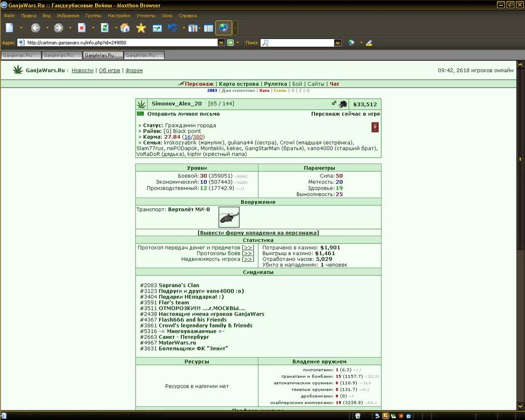The width and height of the screenshot is (525, 420).
Task: Open the Карта острова link
Action: (x=239, y=84)
